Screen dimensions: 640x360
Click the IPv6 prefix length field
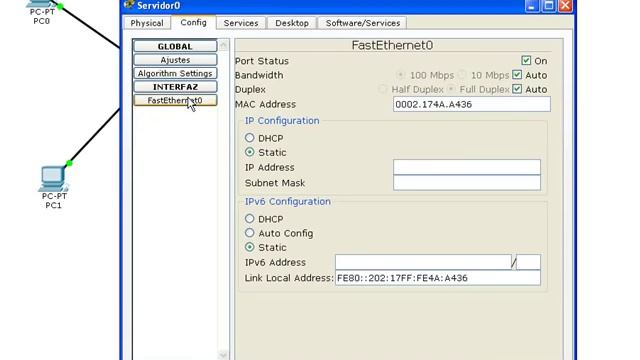pyautogui.click(x=528, y=262)
